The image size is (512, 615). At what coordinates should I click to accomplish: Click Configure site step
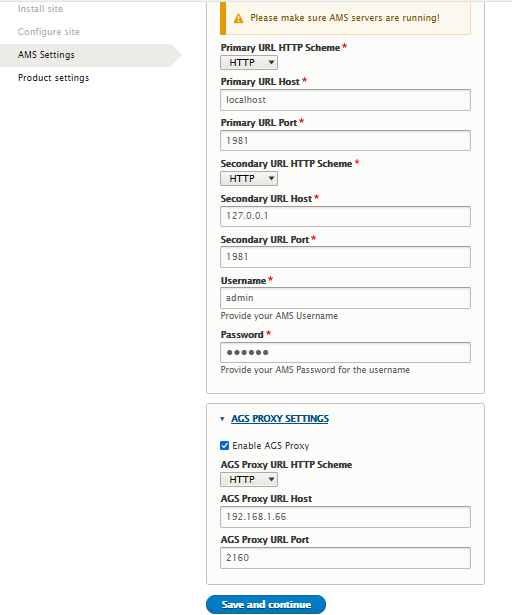point(49,32)
